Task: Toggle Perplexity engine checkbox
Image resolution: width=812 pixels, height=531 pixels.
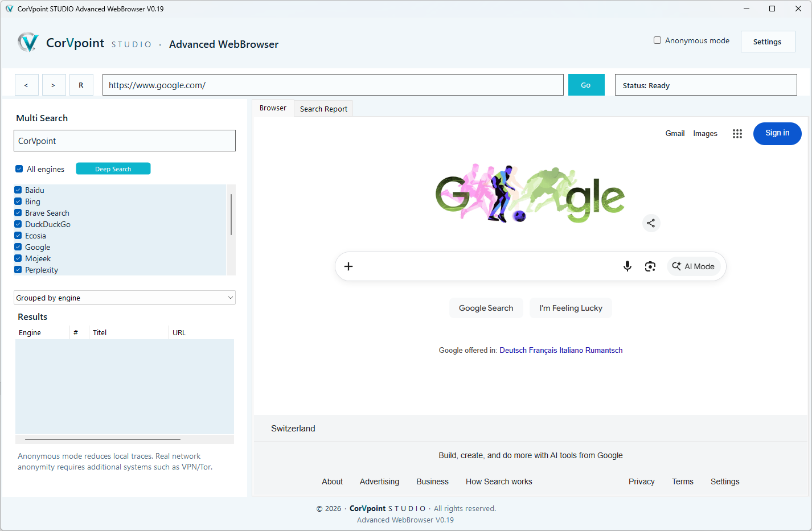Action: 18,270
